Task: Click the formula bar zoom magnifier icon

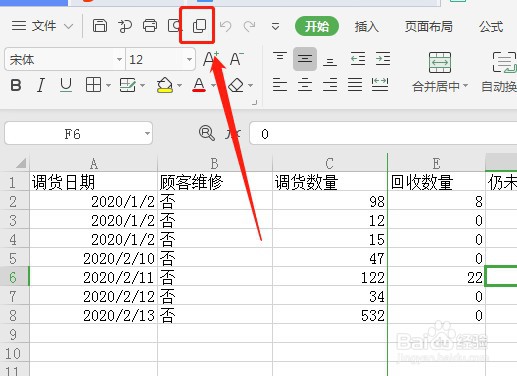Action: tap(207, 133)
